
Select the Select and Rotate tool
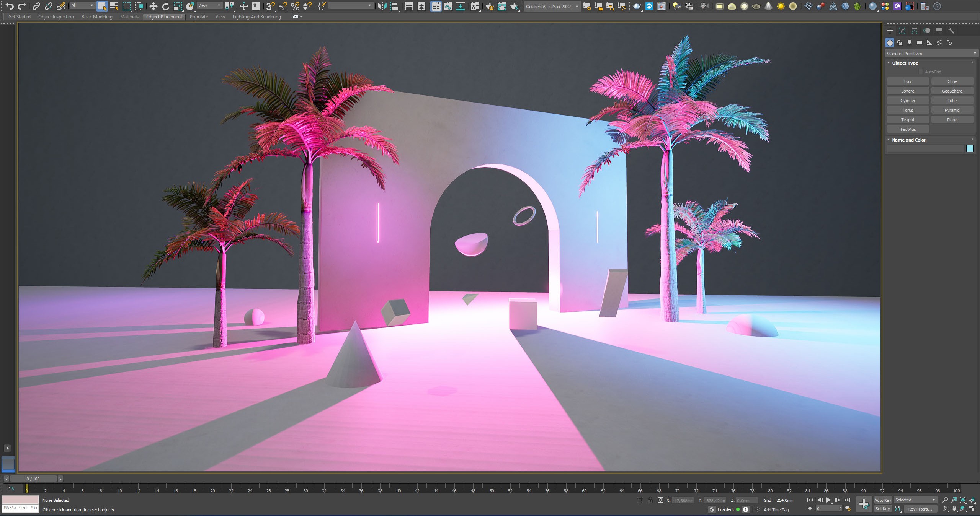pos(165,6)
